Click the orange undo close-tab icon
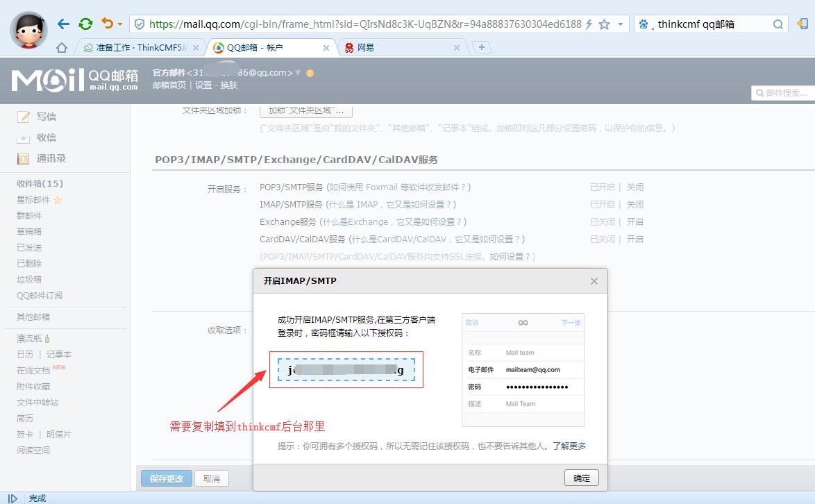 coord(107,24)
